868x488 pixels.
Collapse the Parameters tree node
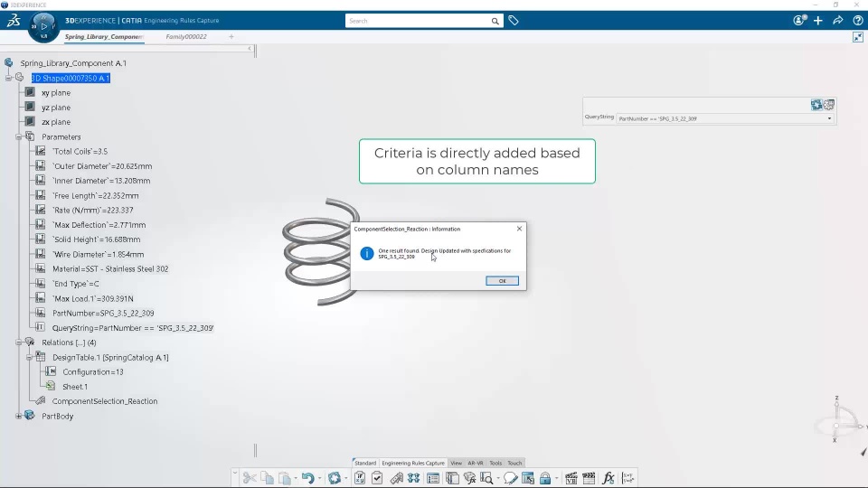19,136
